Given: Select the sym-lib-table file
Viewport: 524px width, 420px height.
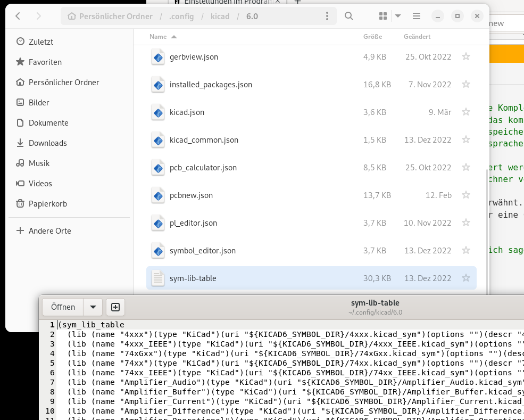Looking at the screenshot, I should (x=311, y=278).
